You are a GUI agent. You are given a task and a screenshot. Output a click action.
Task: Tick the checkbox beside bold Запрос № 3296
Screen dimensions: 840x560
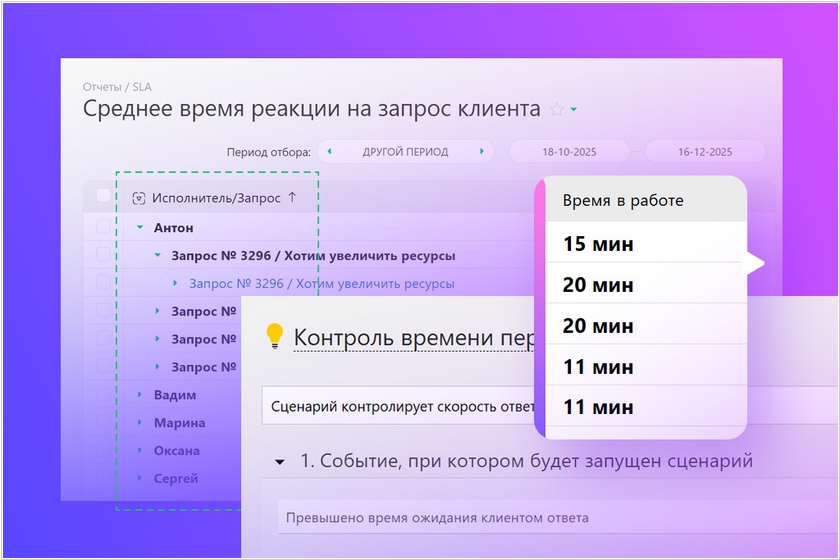click(x=104, y=256)
